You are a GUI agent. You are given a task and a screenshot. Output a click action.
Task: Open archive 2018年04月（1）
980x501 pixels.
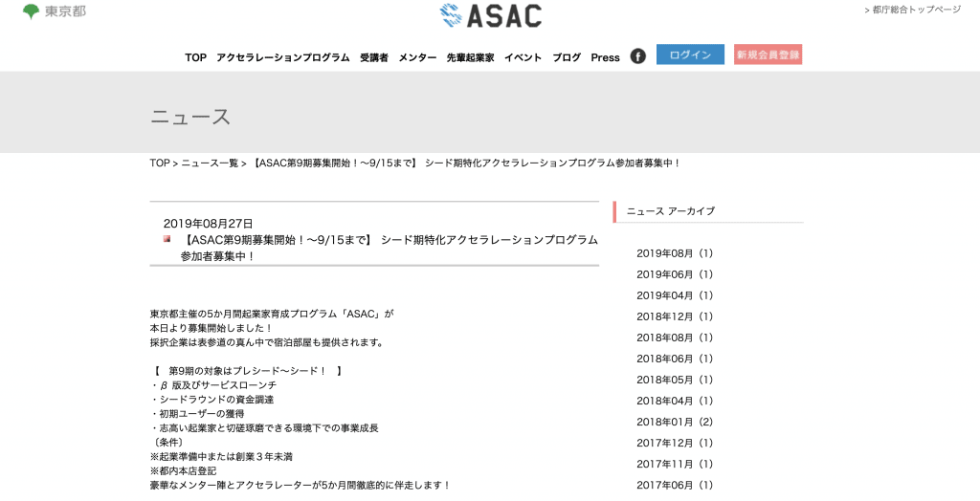pos(675,401)
